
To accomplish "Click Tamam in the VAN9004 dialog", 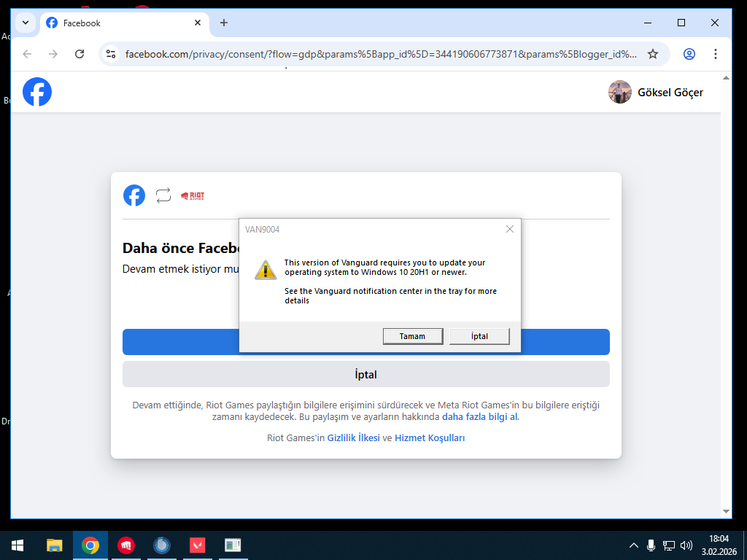I will tap(413, 336).
